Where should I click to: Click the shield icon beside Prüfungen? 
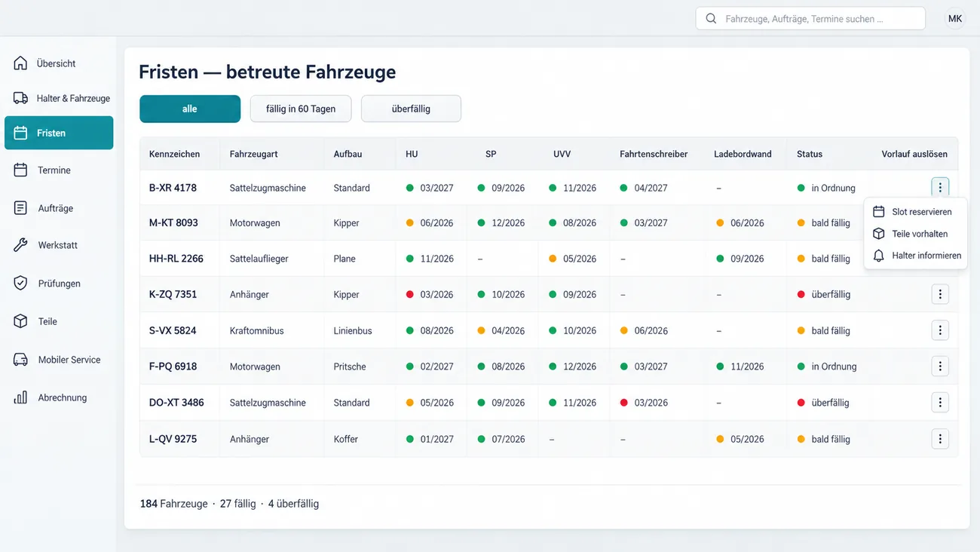pyautogui.click(x=20, y=284)
